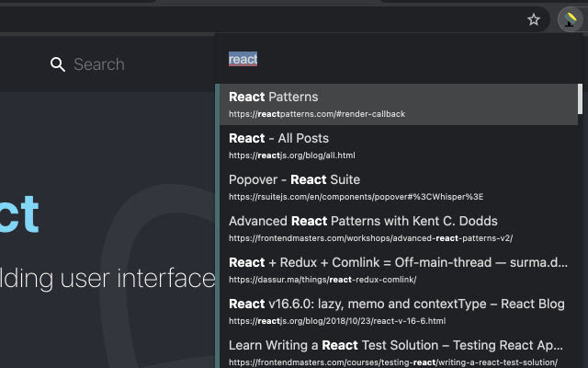Open the 'React - All Posts' result

399,145
